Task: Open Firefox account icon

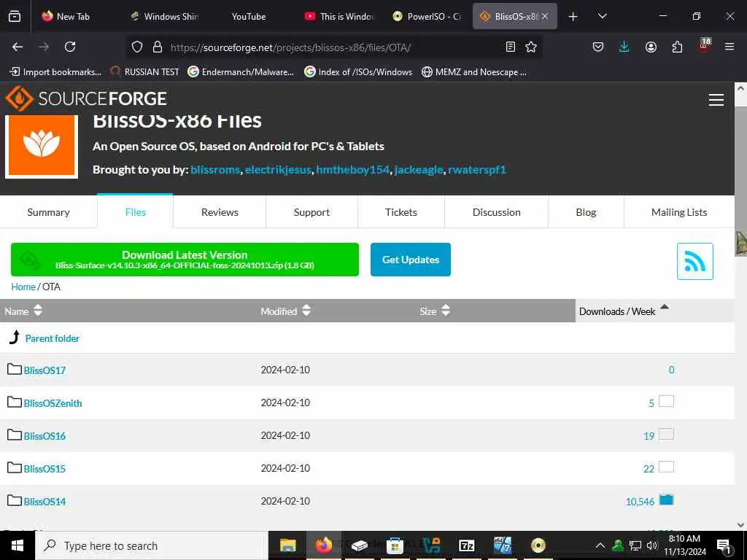Action: click(x=651, y=47)
